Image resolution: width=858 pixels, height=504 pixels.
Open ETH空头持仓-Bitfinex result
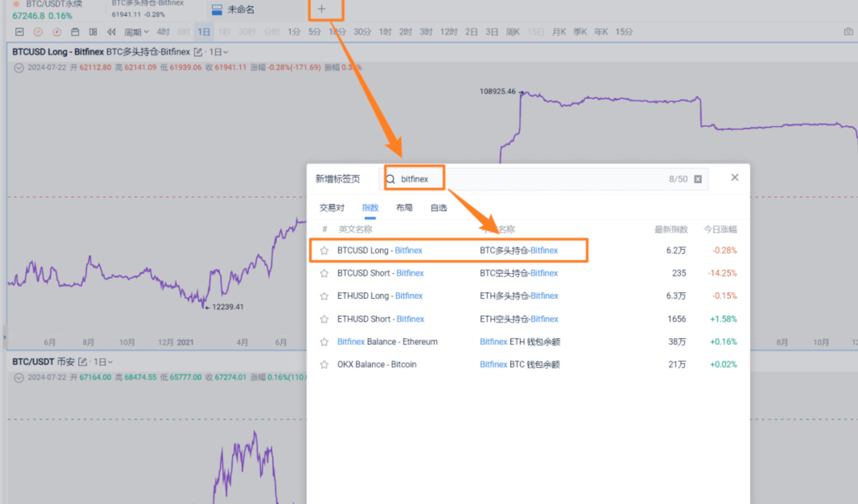tap(519, 319)
